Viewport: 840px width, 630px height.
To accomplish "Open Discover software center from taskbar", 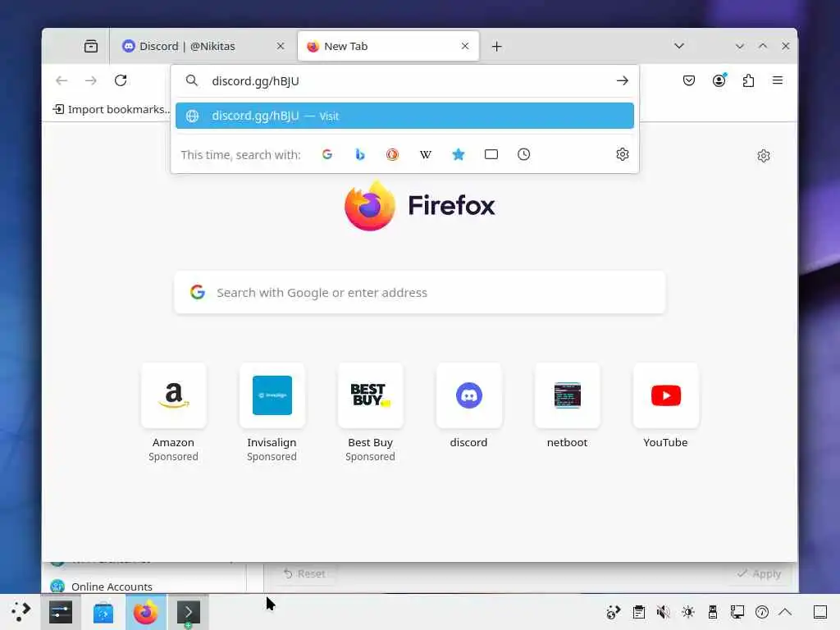I will tap(103, 612).
